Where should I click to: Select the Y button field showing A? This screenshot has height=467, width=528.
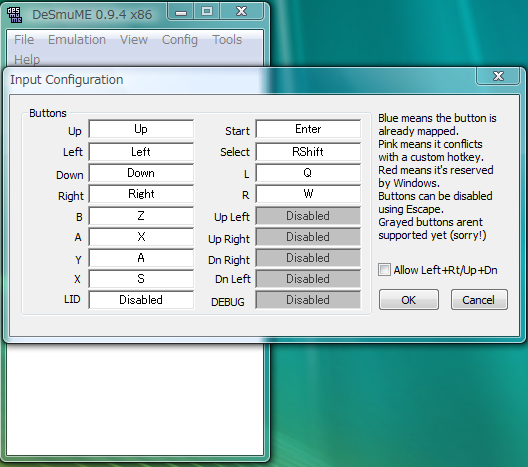coord(141,258)
